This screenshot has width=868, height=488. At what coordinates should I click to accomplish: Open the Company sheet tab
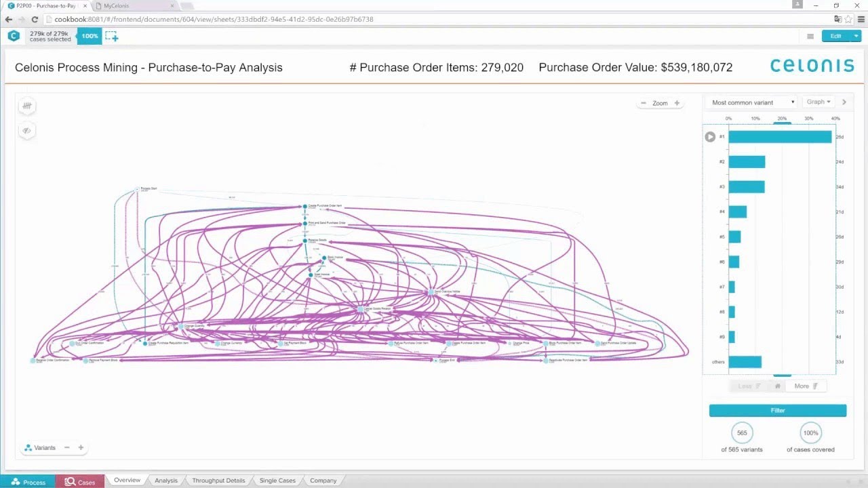point(323,481)
